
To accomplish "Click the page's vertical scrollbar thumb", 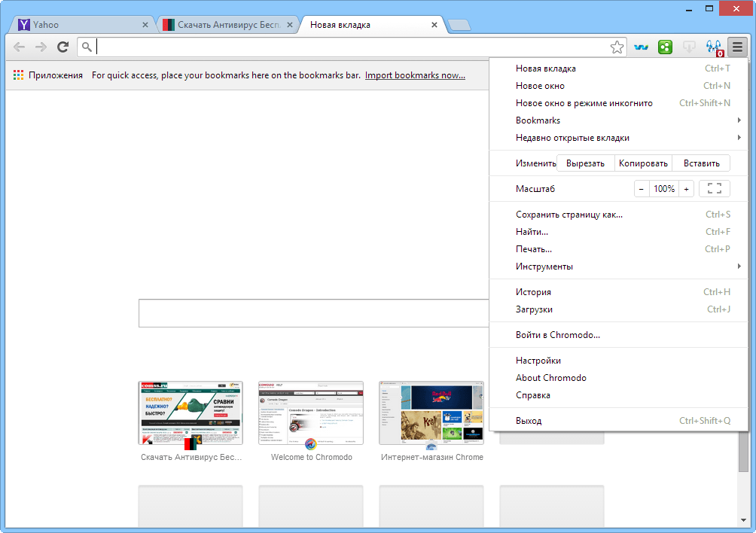I will (743, 451).
